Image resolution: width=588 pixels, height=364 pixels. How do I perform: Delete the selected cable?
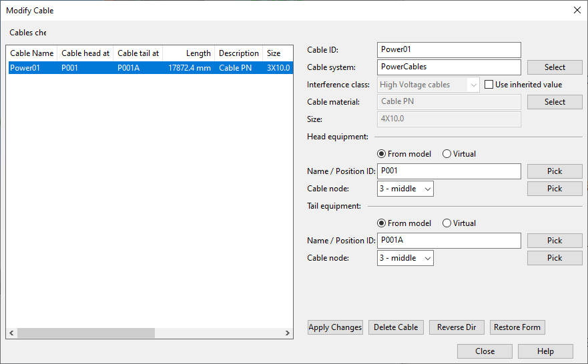[x=396, y=327]
